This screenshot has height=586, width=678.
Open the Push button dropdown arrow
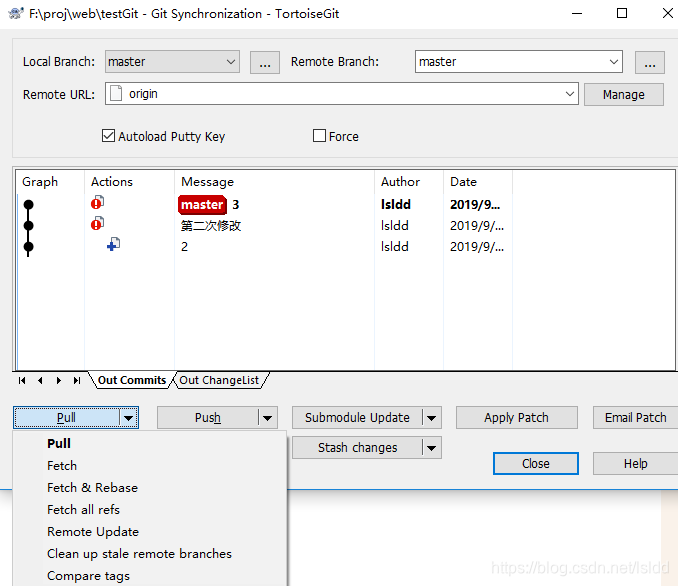268,418
